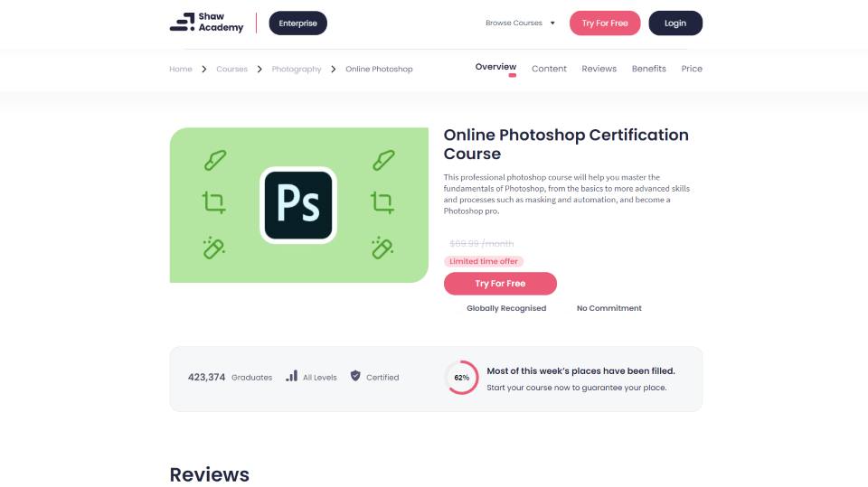
Task: Click the $69.99 /month crossed-out price
Action: [481, 244]
